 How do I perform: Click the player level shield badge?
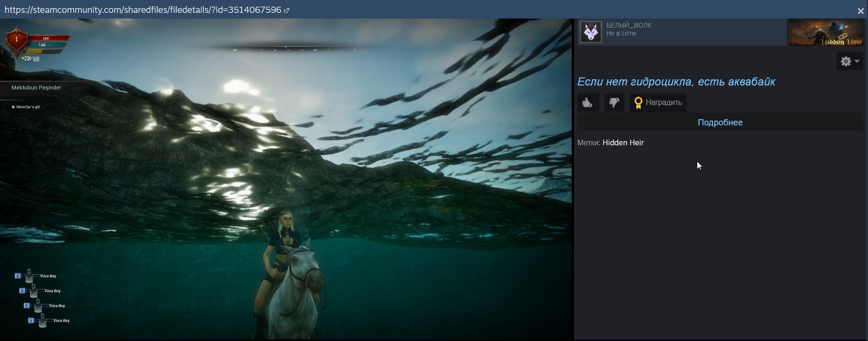17,40
